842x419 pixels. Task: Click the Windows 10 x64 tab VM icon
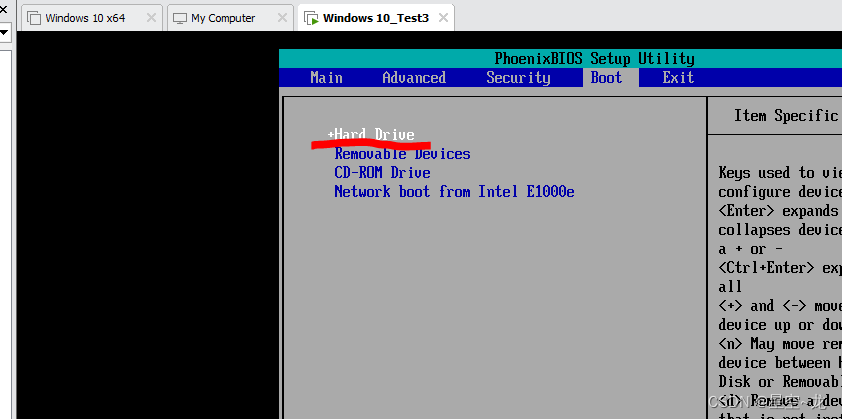tap(34, 18)
